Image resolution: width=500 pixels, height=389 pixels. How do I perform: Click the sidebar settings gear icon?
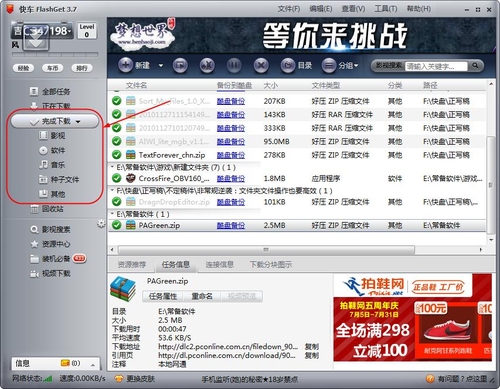coord(101,223)
